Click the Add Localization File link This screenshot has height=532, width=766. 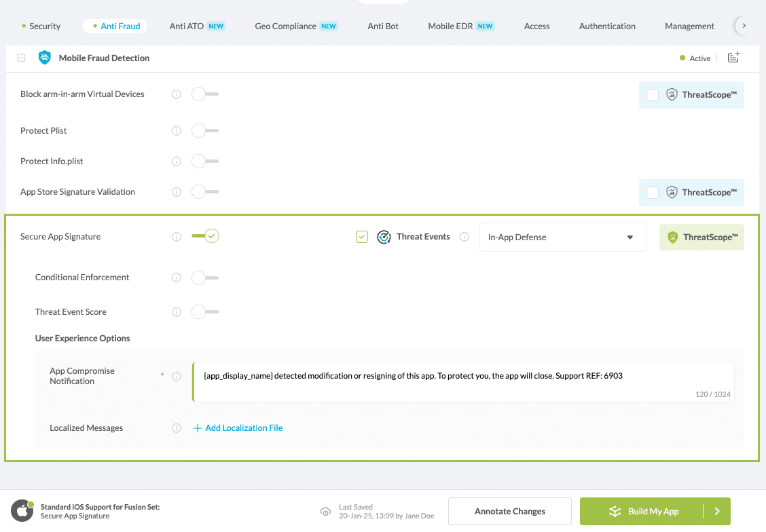tap(238, 427)
